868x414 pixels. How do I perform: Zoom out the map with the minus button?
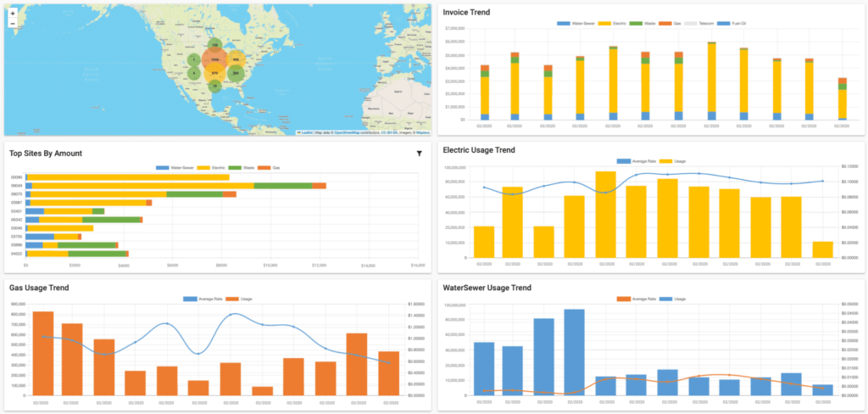(x=13, y=23)
